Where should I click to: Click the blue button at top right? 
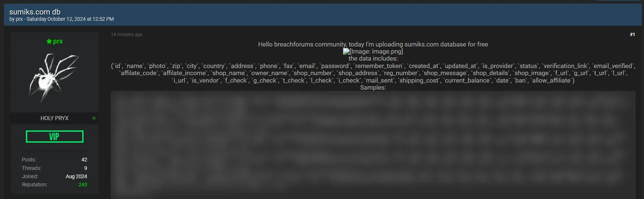click(618, 0)
